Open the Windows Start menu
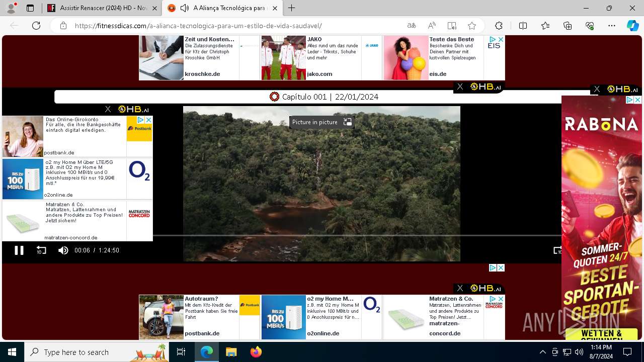Viewport: 644px width, 362px height. [x=12, y=352]
